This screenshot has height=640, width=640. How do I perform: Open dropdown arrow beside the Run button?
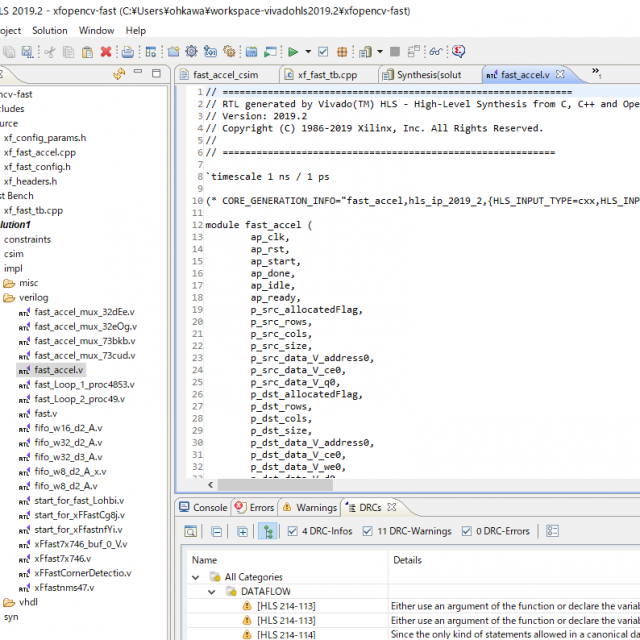308,51
